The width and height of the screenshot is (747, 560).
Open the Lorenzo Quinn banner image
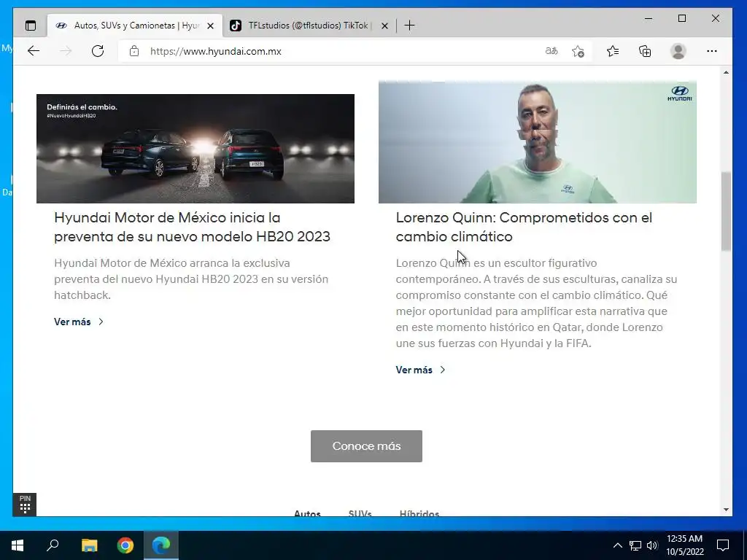pos(538,142)
